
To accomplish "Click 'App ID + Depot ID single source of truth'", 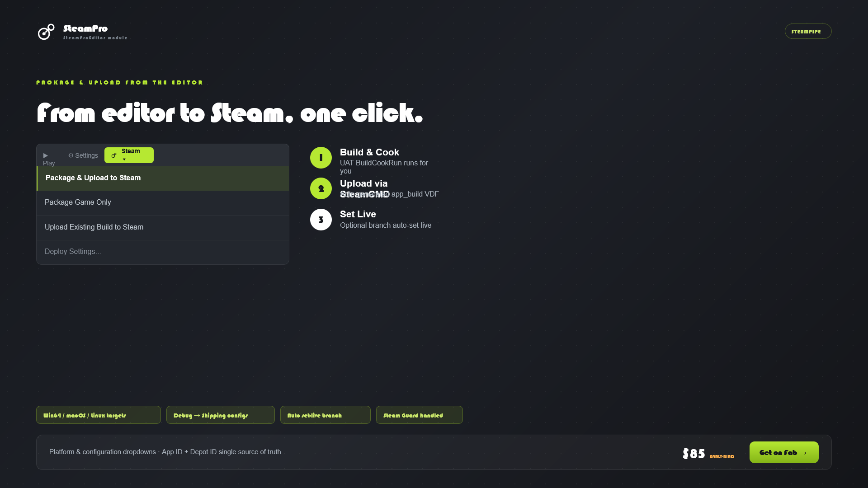I will [222, 452].
